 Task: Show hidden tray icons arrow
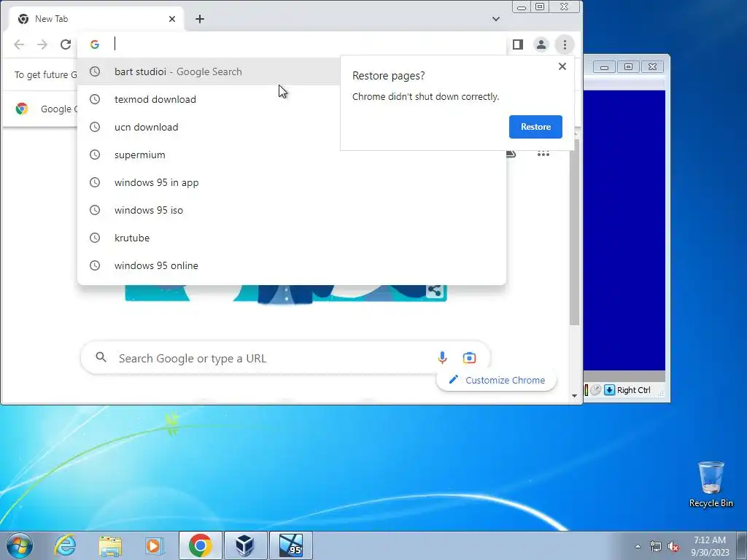coord(638,546)
